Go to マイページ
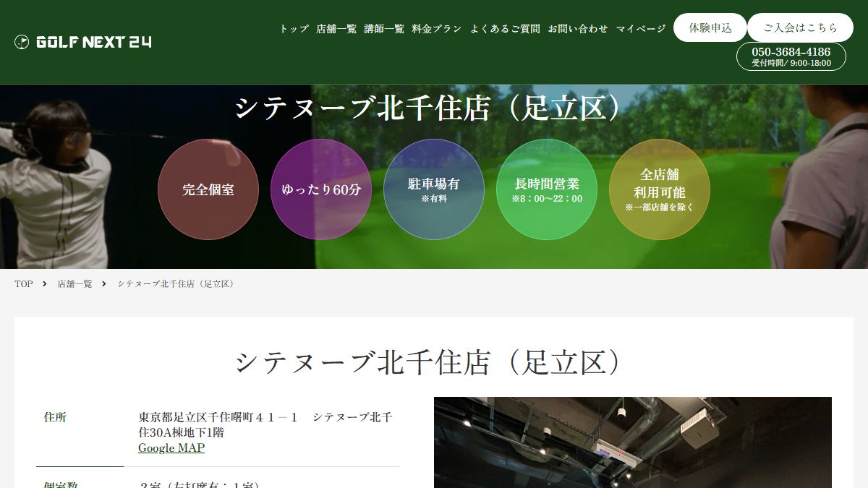Image resolution: width=868 pixels, height=488 pixels. (x=641, y=29)
